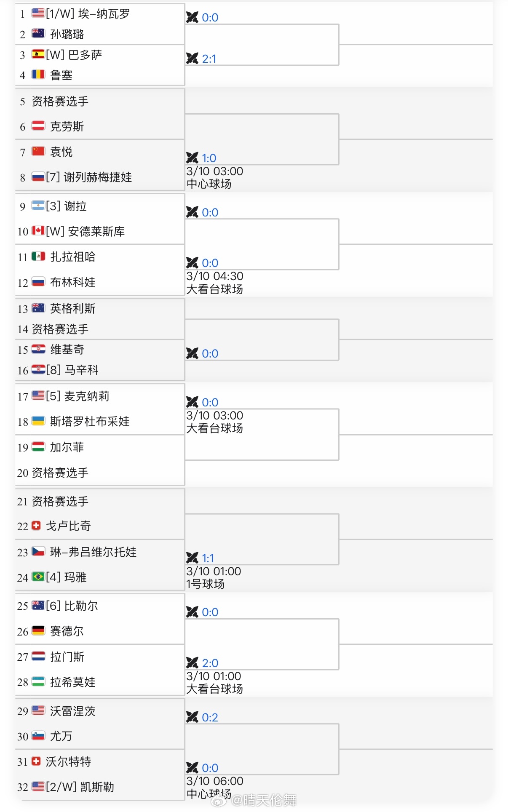
Task: Click the crossed rackets icon beside 2:0 score
Action: coord(192,663)
